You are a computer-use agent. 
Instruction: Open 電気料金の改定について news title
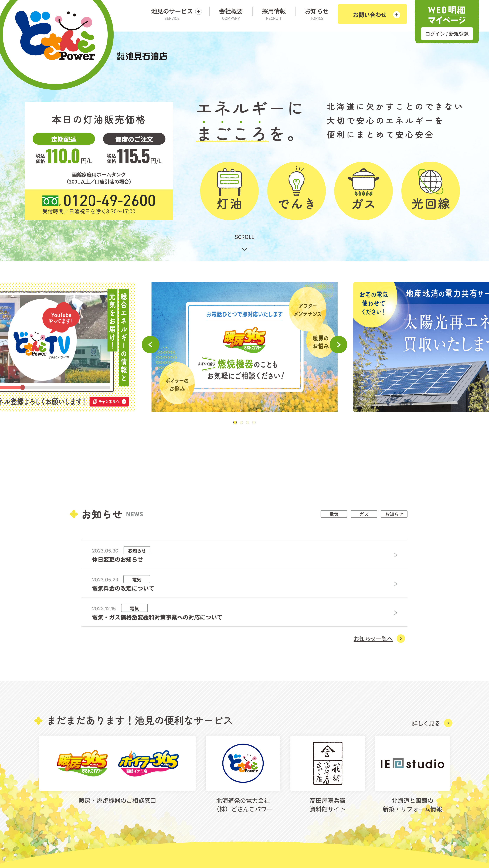(x=123, y=588)
